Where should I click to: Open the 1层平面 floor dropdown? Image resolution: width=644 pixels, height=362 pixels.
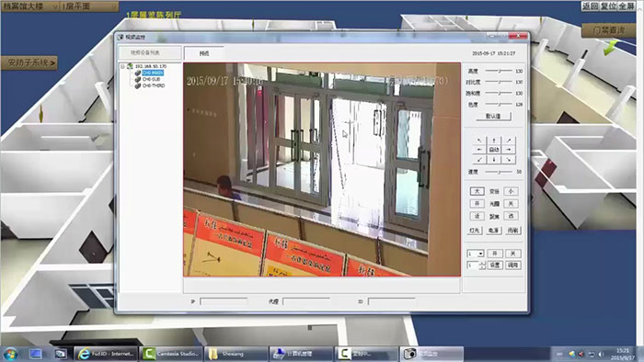pos(88,6)
